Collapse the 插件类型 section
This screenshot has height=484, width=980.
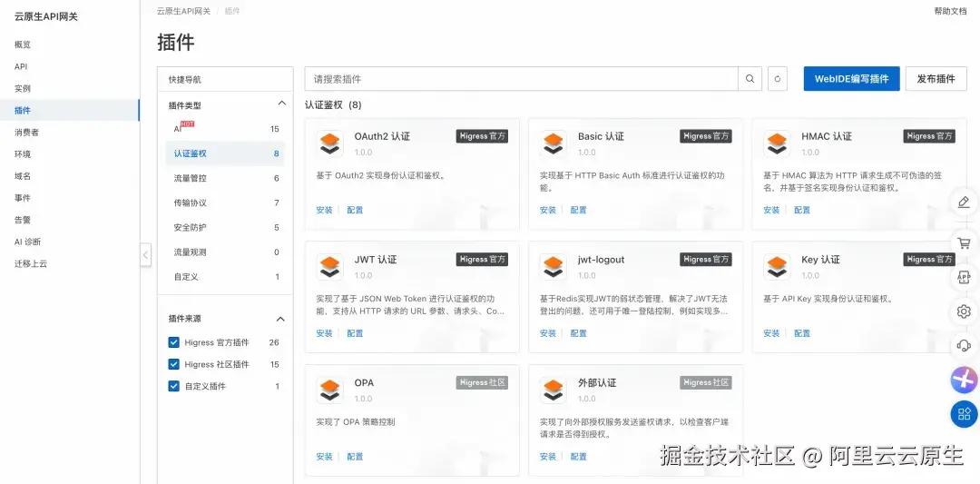click(x=282, y=104)
